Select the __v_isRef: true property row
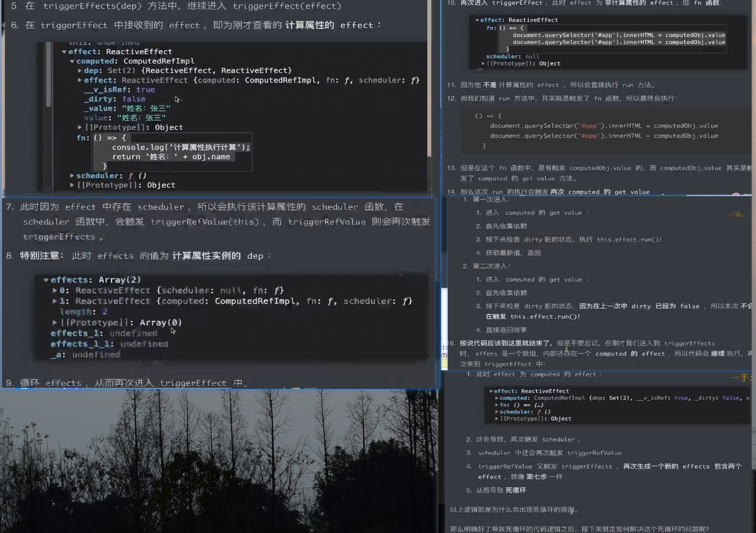This screenshot has width=756, height=533. [x=119, y=90]
